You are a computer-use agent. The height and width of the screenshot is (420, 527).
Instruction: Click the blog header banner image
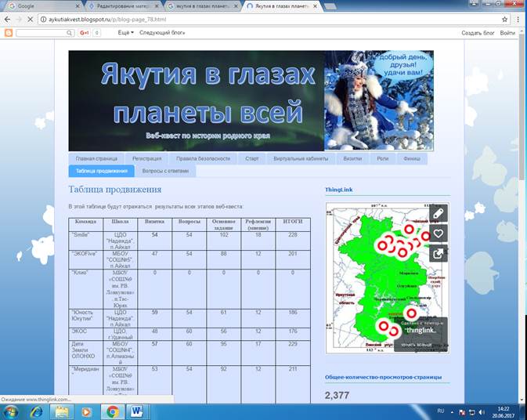251,100
